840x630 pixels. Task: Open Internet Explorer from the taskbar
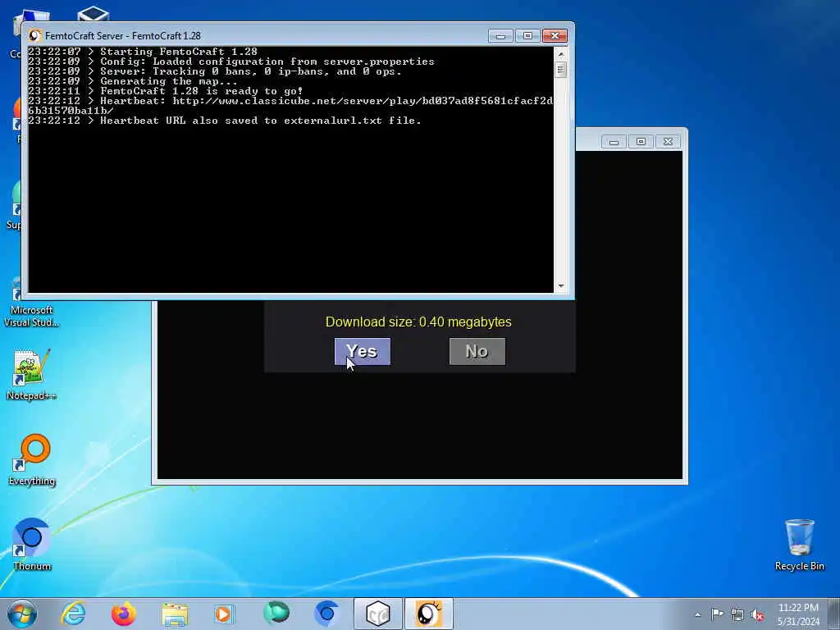(x=73, y=614)
